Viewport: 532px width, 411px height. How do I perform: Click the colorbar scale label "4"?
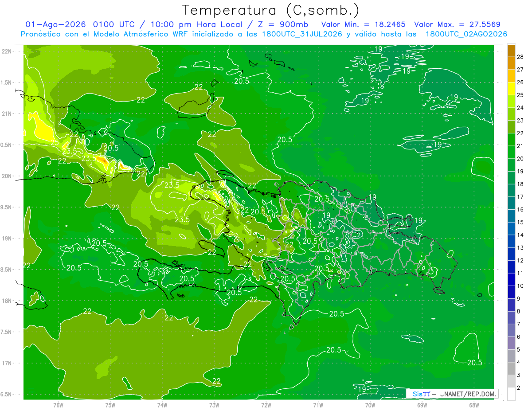click(x=519, y=363)
